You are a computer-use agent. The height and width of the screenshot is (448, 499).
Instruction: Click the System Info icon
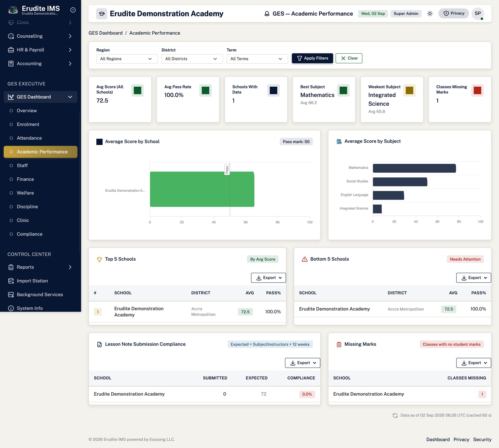tap(11, 308)
